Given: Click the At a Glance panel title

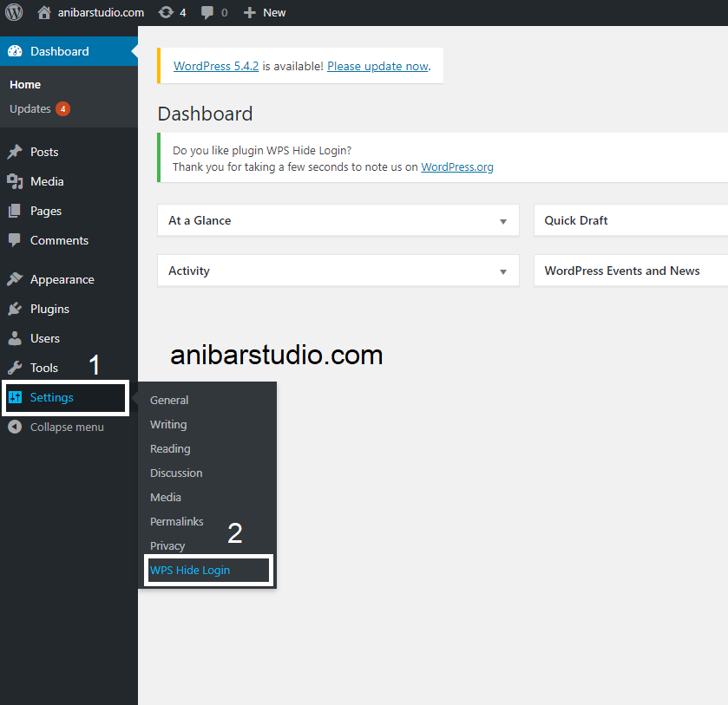Looking at the screenshot, I should [x=200, y=220].
